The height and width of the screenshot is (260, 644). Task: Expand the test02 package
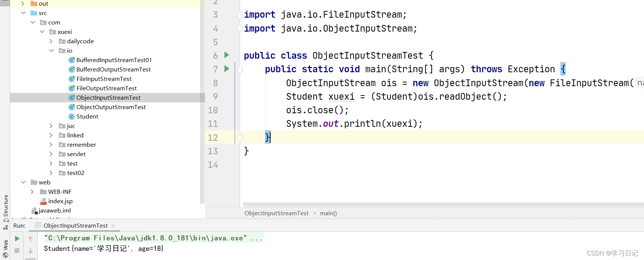coord(51,173)
